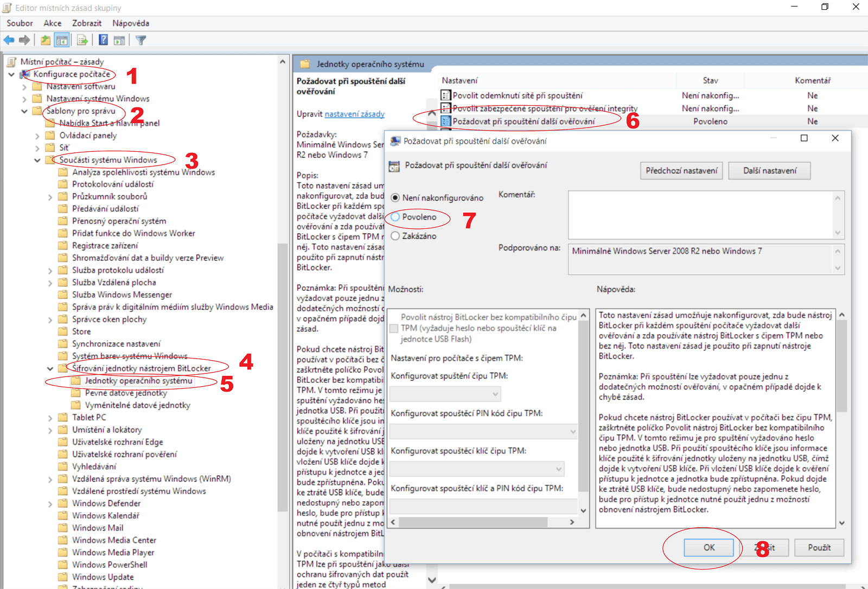Viewport: 868px width, 589px height.
Task: Collapse the Šifrování jednotky nástrojem BitLocker node
Action: (x=50, y=369)
